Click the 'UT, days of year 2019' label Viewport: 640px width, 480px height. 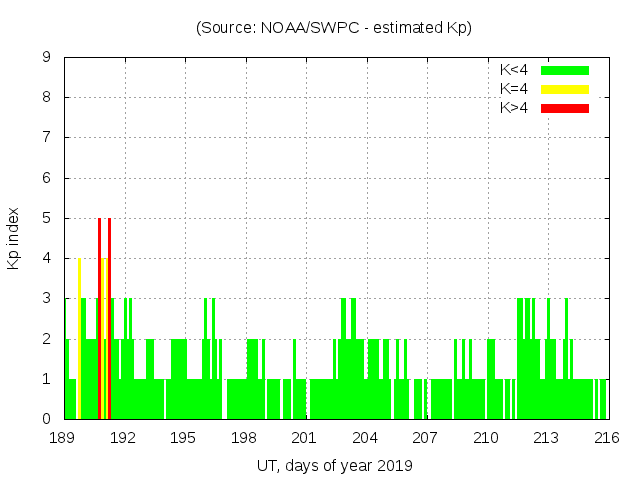334,465
